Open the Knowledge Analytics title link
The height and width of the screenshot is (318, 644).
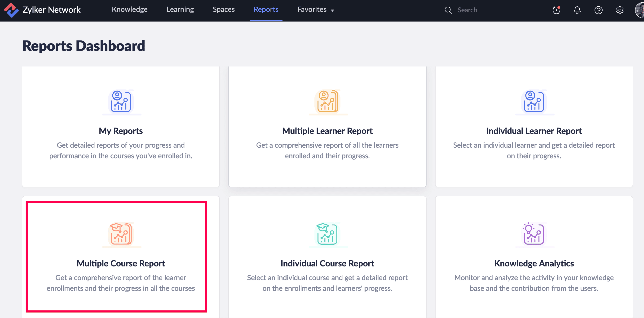(x=534, y=263)
